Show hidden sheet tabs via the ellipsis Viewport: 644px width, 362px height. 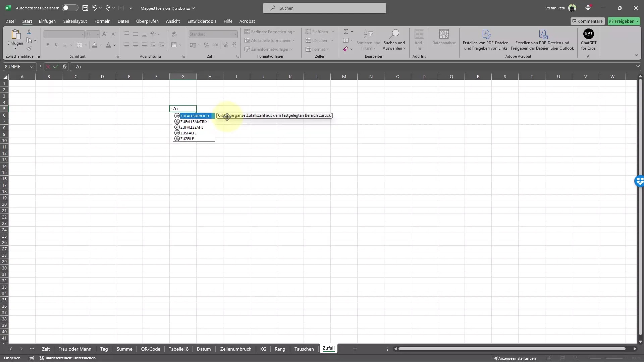click(x=32, y=349)
